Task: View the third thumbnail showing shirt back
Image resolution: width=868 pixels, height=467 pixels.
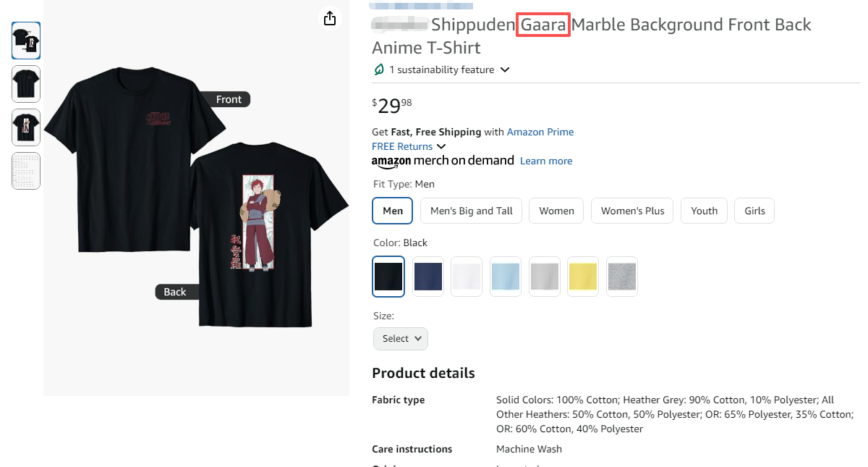Action: click(x=26, y=127)
